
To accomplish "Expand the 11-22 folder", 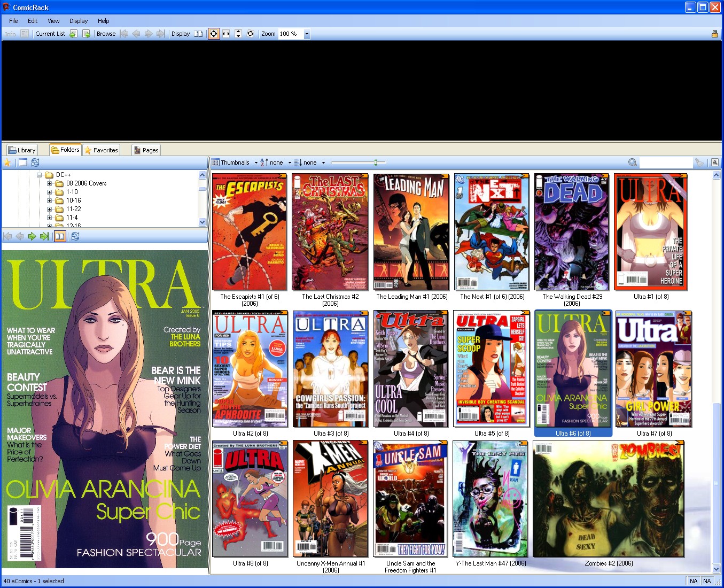I will click(x=49, y=209).
